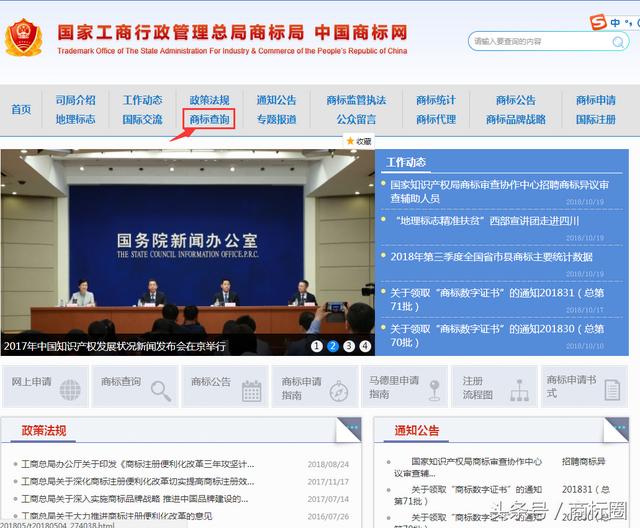
Task: Open 国际交流 navigation item
Action: 142,119
